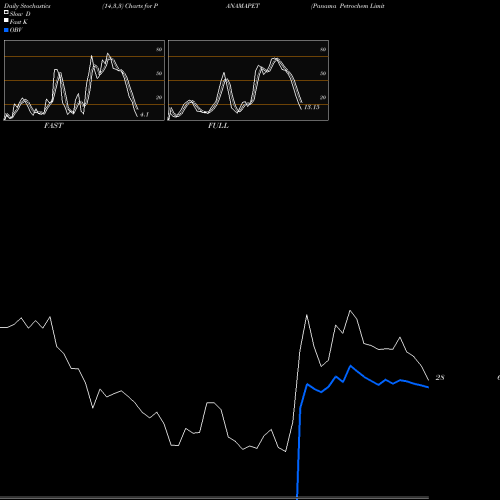Click the Slow D legend swatch
Screen dimensions: 500x500
coord(6,12)
